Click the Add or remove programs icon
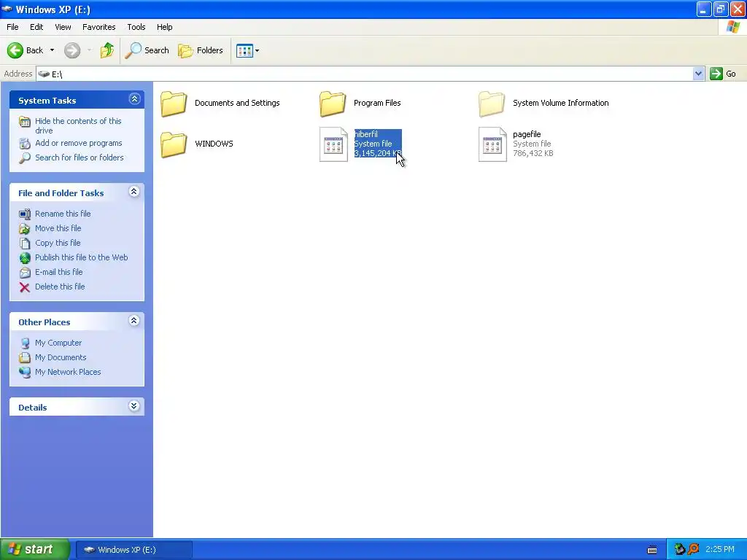This screenshot has height=560, width=747. click(25, 144)
